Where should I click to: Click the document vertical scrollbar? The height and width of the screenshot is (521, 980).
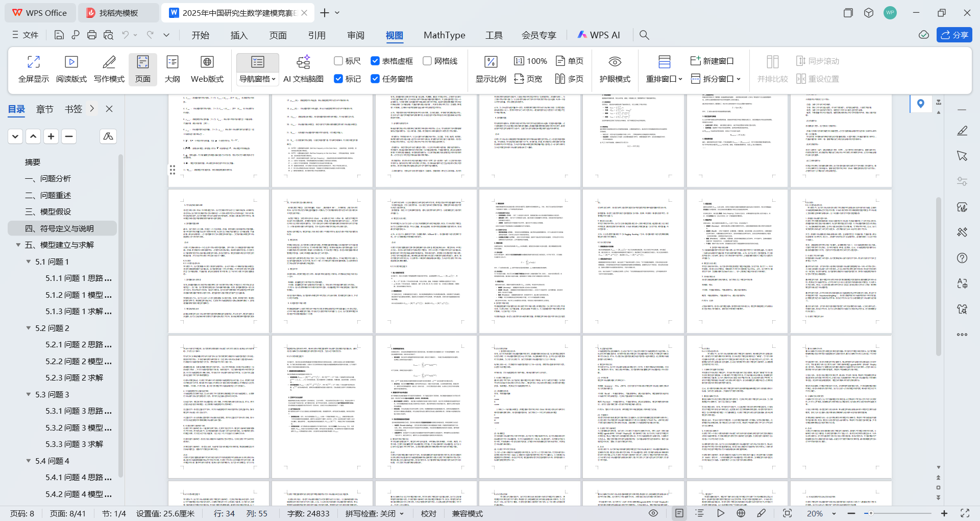coord(938,276)
